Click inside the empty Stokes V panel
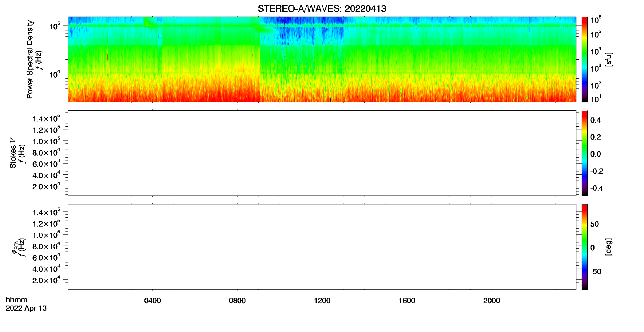Screen dimensions: 644x332 click(x=322, y=153)
